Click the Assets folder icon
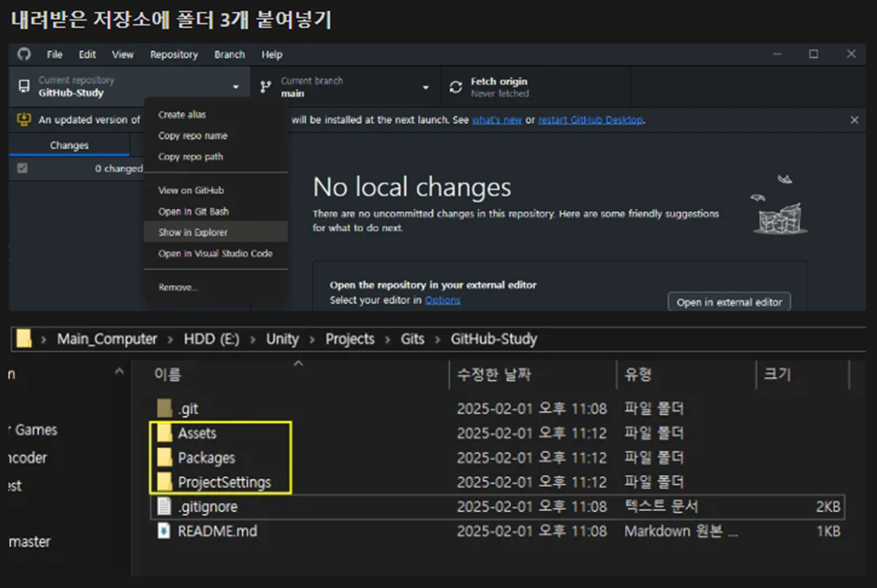This screenshot has width=877, height=588. [164, 433]
